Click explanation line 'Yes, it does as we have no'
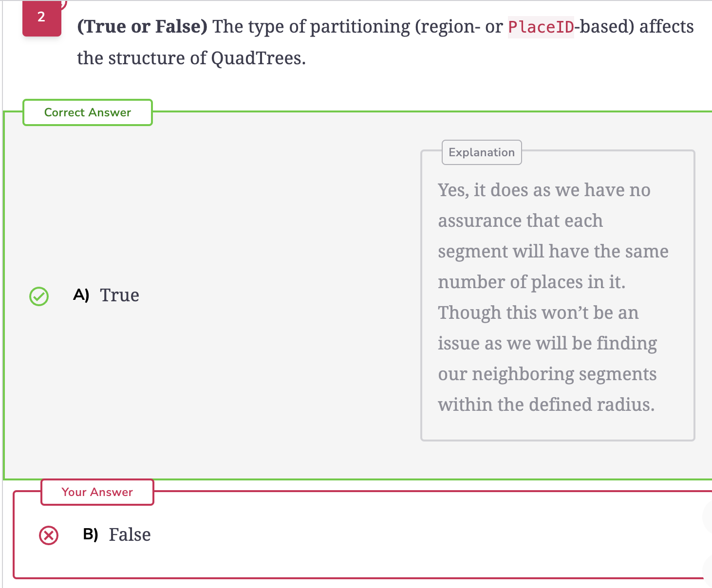The image size is (712, 588). (x=544, y=190)
